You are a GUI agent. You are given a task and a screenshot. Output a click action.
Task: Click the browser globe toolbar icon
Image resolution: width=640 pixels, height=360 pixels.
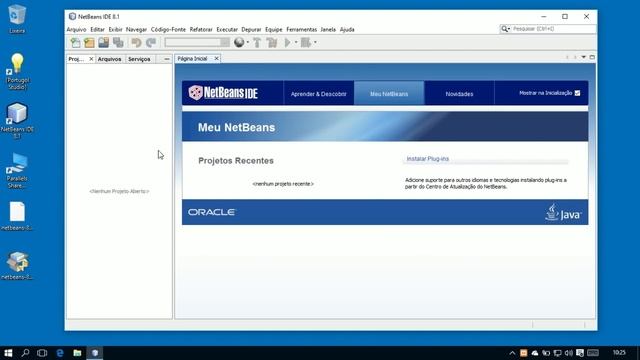pos(239,42)
